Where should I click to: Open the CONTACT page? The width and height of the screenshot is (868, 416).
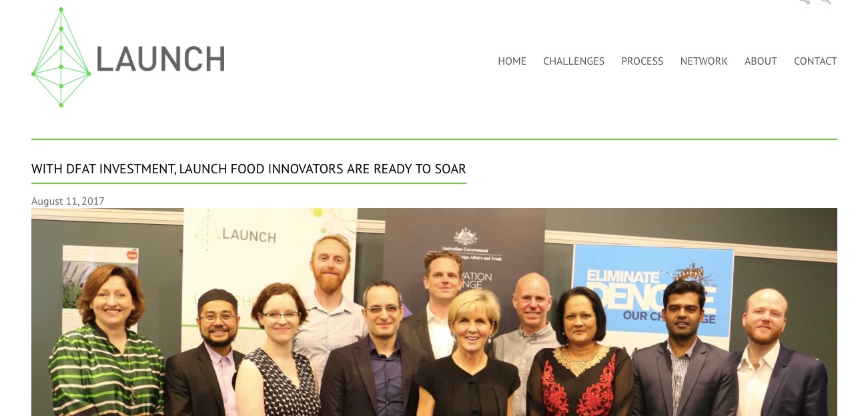[x=815, y=61]
